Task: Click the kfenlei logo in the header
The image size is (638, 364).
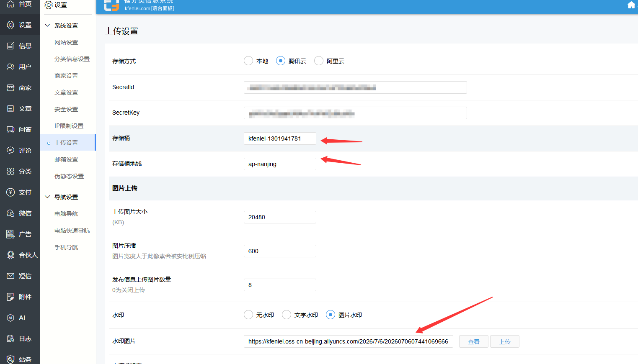Action: [111, 5]
